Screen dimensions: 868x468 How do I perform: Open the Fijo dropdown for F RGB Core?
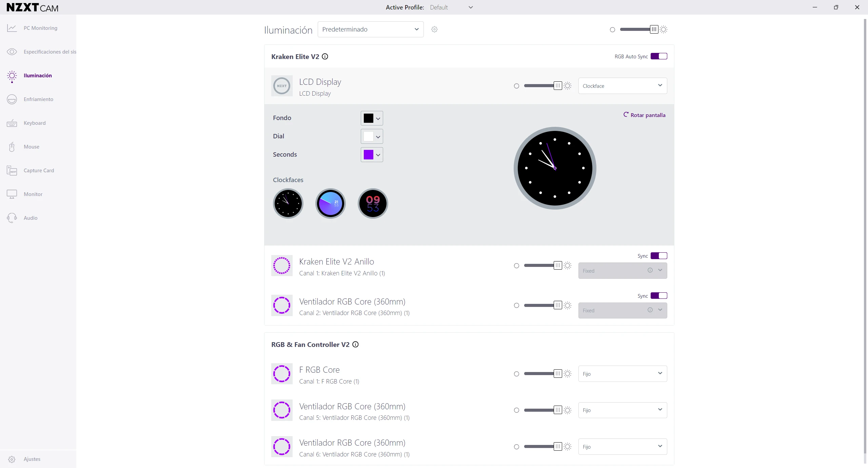pos(623,374)
